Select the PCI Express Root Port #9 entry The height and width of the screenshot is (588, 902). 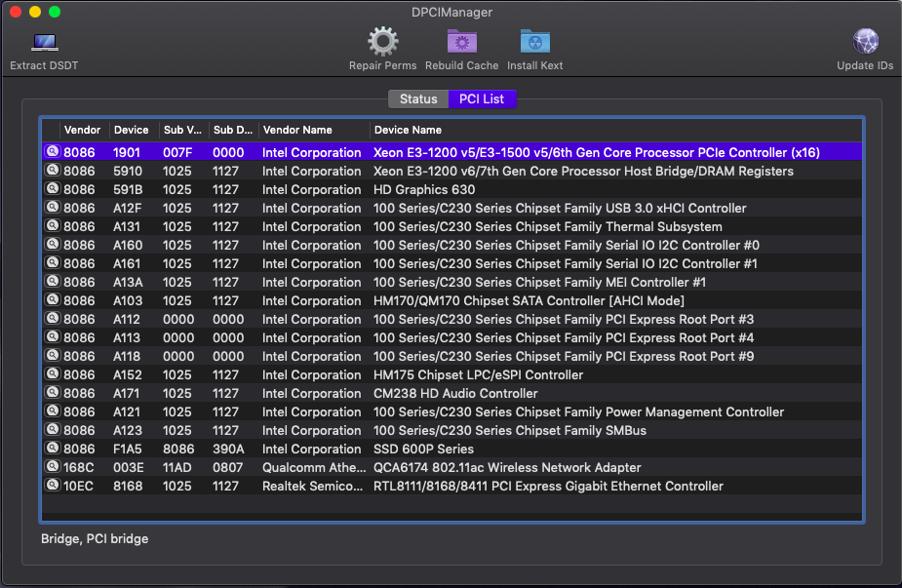564,357
